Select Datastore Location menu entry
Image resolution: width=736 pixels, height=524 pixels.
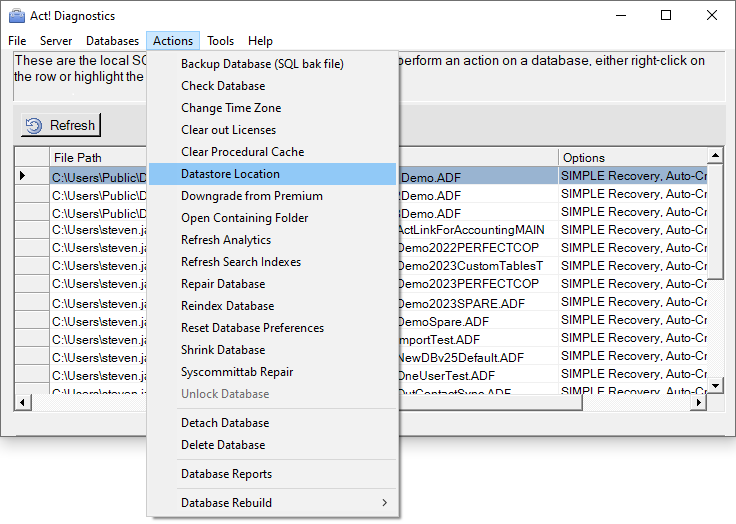tap(230, 174)
